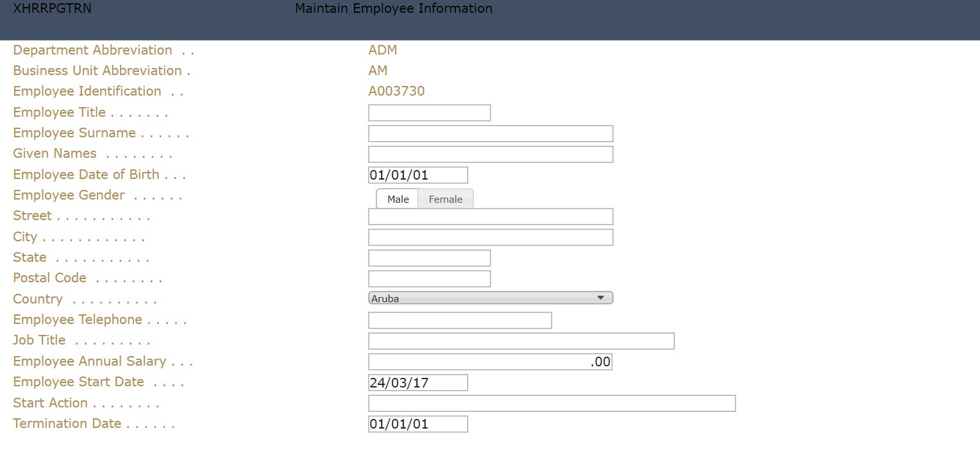Viewport: 980px width, 460px height.
Task: Select the Male gender option
Action: (398, 199)
